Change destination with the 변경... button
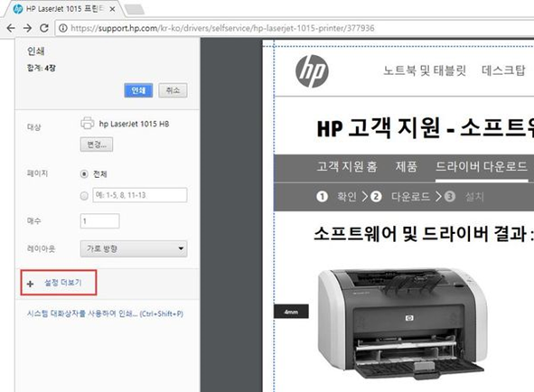This screenshot has height=392, width=534. (x=97, y=145)
